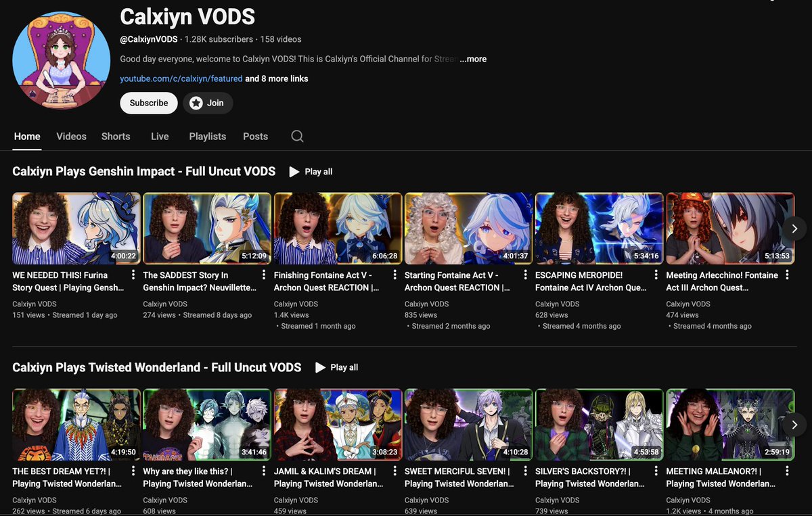Open 'ESCAPING MEROPIDE!' video title

(591, 281)
